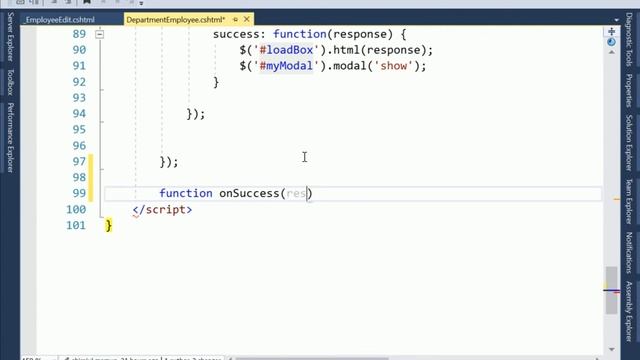Image resolution: width=640 pixels, height=360 pixels.
Task: Click the vertical scrollbar down arrow
Action: click(611, 349)
